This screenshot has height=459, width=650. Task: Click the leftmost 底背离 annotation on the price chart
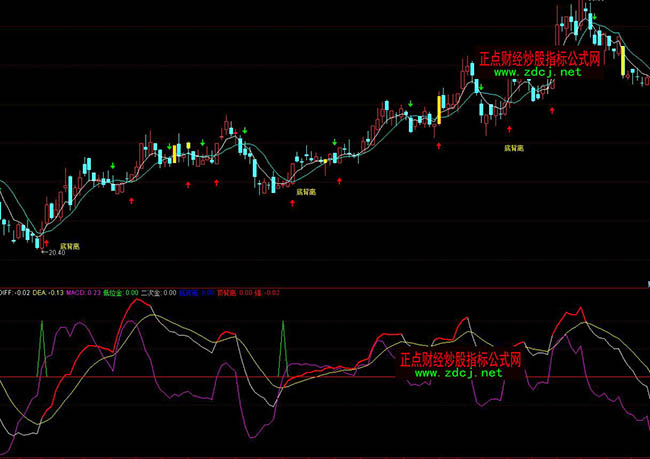69,244
